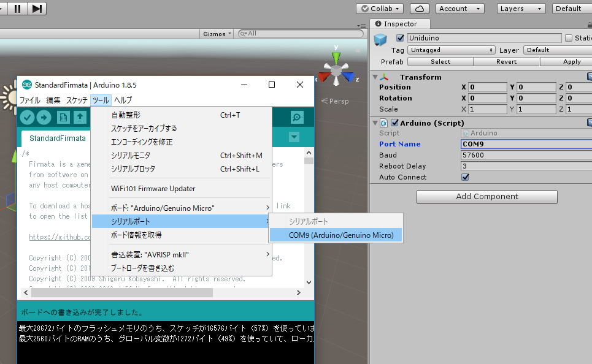Select ボード情報を取得 menu entry
Image resolution: width=592 pixels, height=364 pixels.
point(181,235)
